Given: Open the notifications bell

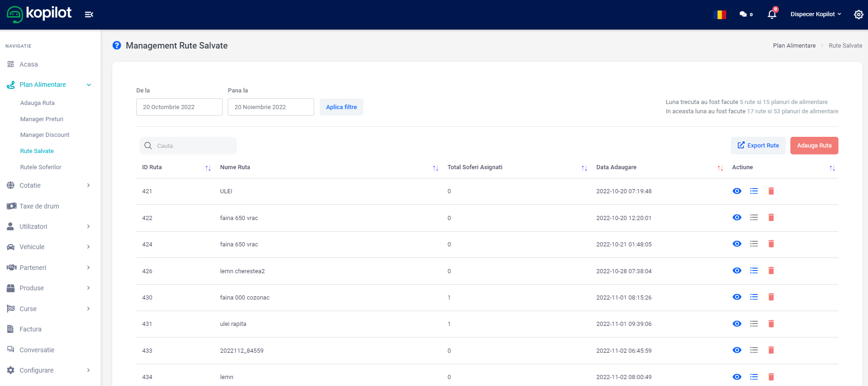Looking at the screenshot, I should pyautogui.click(x=771, y=14).
